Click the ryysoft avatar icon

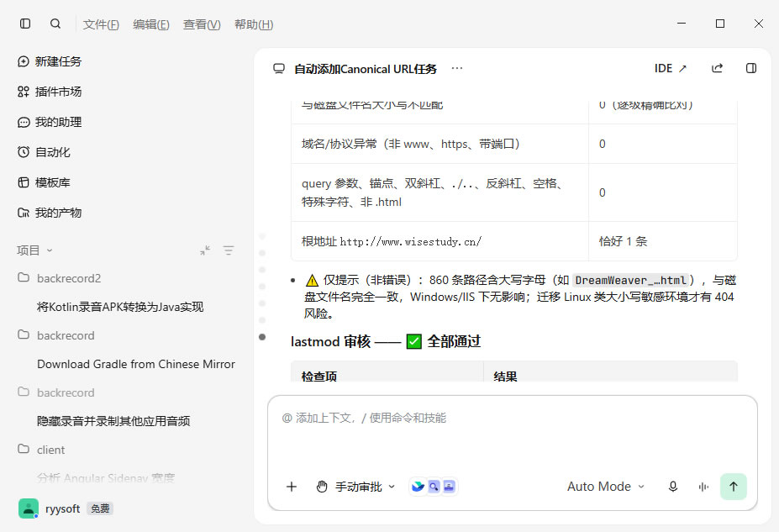coord(29,508)
